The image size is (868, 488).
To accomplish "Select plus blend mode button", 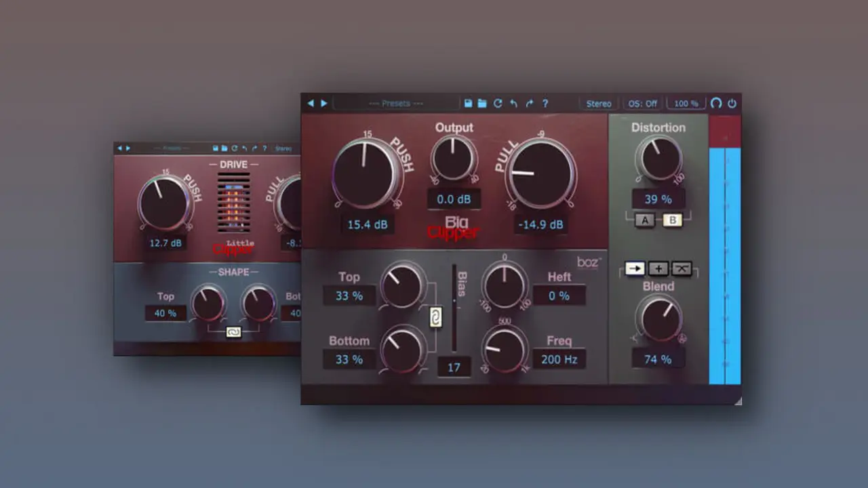I will point(658,268).
